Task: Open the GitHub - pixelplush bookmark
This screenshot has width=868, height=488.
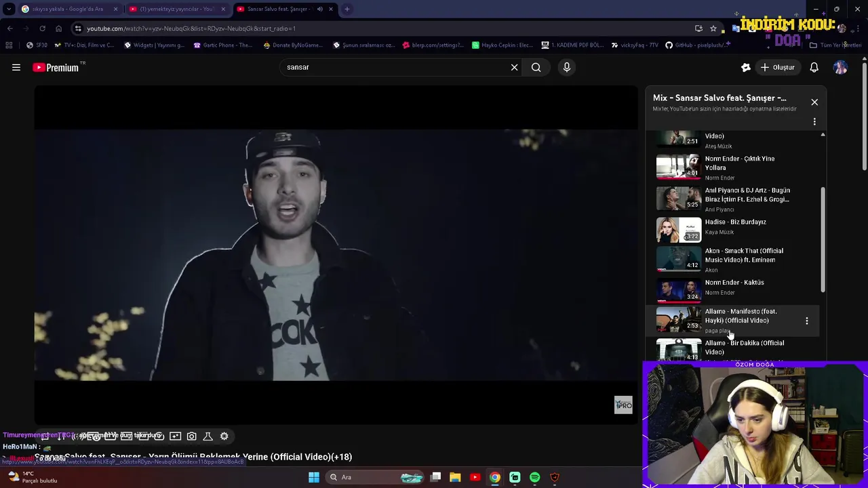Action: (698, 45)
